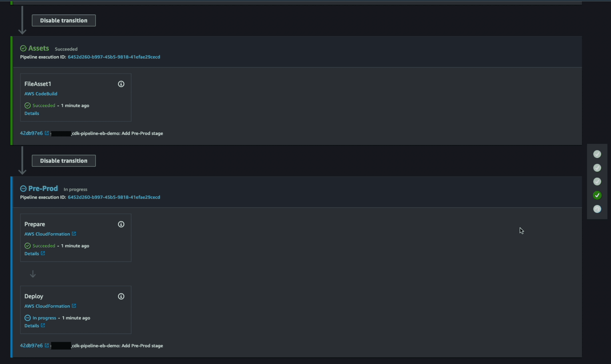
Task: Open Assets pipeline execution ID link
Action: [x=114, y=57]
